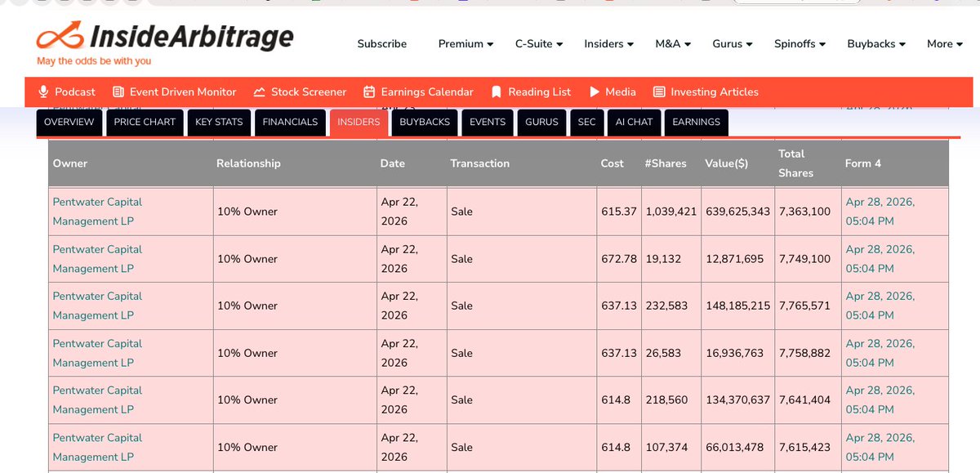The image size is (980, 473).
Task: Switch to the PRICE CHART tab
Action: (145, 122)
